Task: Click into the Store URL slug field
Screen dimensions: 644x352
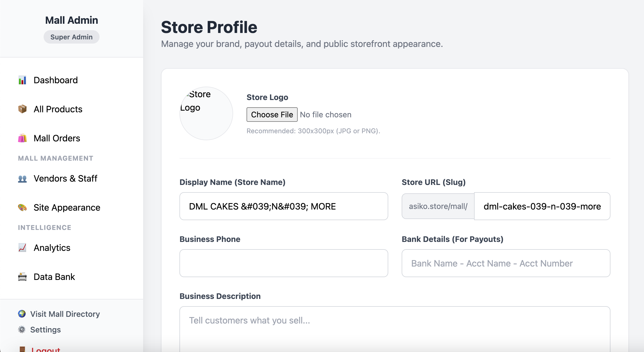Action: (x=542, y=206)
